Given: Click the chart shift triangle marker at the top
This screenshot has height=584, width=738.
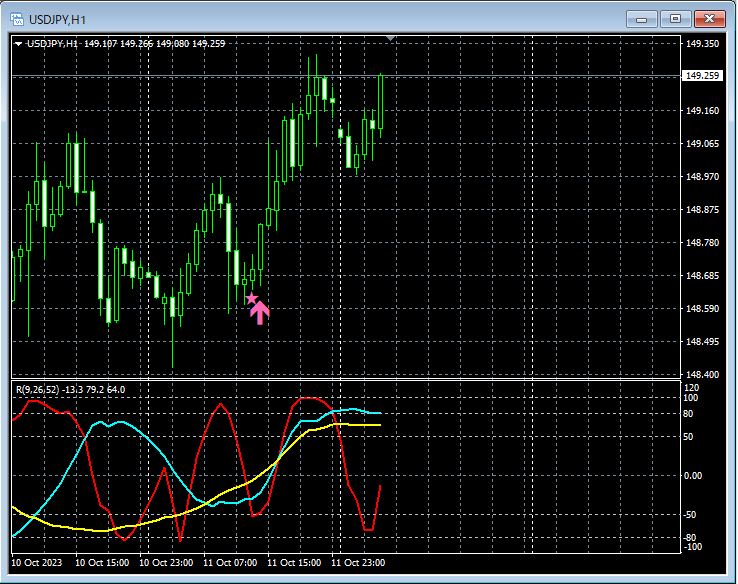Looking at the screenshot, I should (x=390, y=38).
